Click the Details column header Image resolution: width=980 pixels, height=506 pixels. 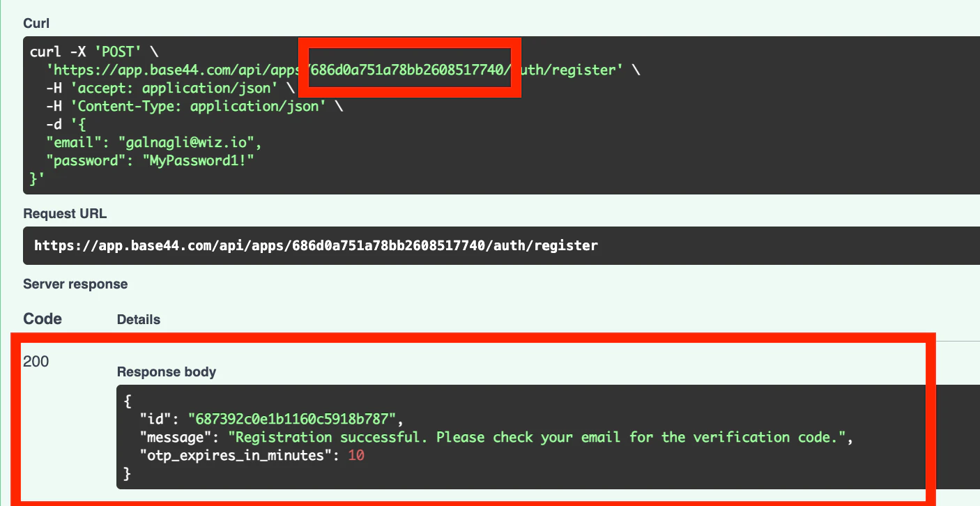click(139, 320)
